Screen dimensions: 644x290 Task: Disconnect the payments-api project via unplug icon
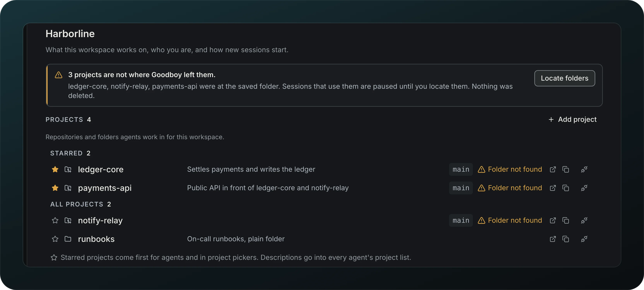(584, 188)
